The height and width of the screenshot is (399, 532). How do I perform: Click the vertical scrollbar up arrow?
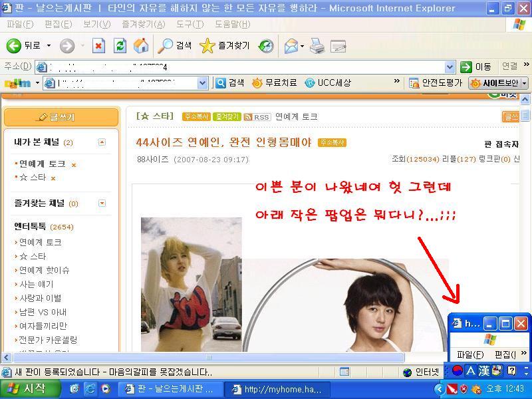coord(525,99)
